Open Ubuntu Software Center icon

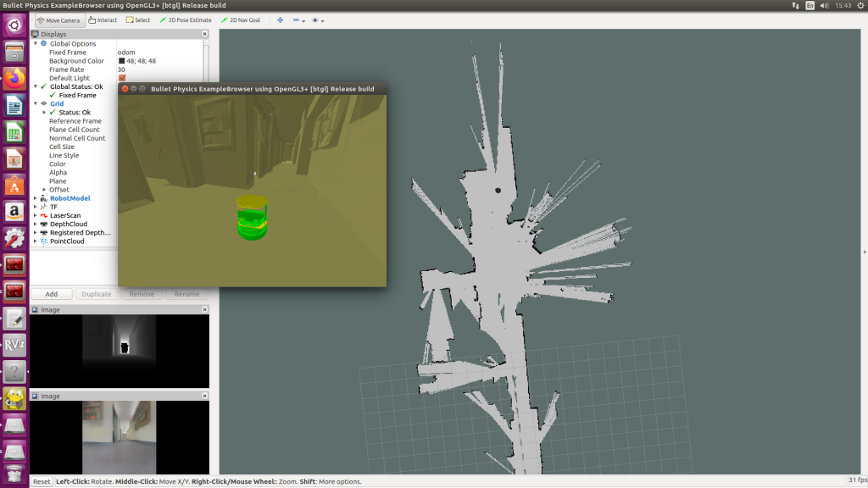(14, 186)
